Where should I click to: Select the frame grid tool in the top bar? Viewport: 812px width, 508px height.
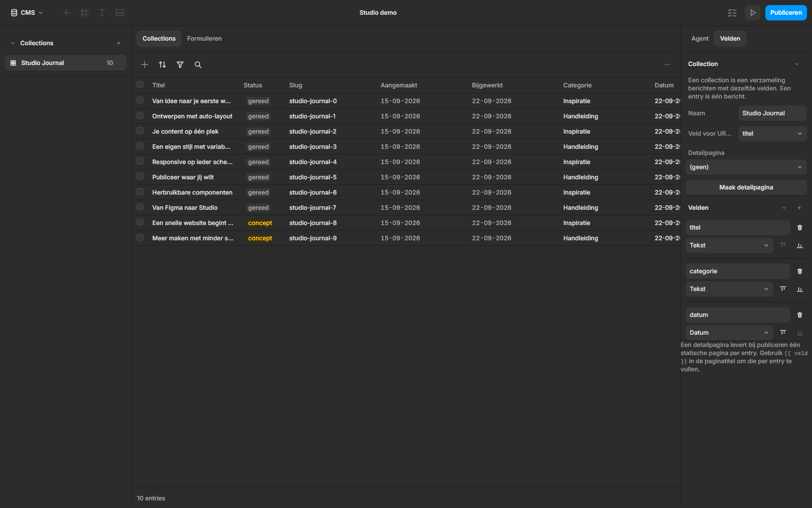(x=84, y=13)
